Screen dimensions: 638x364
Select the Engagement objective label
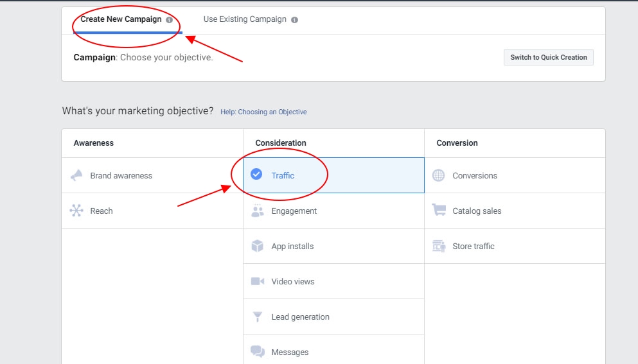pos(294,211)
